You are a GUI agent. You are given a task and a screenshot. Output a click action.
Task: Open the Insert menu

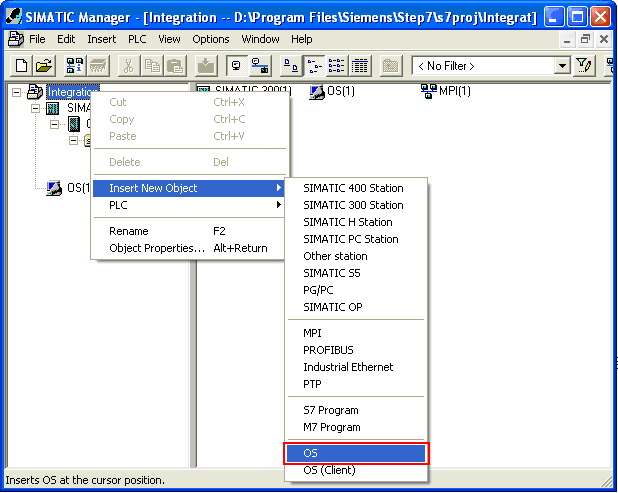click(x=102, y=39)
